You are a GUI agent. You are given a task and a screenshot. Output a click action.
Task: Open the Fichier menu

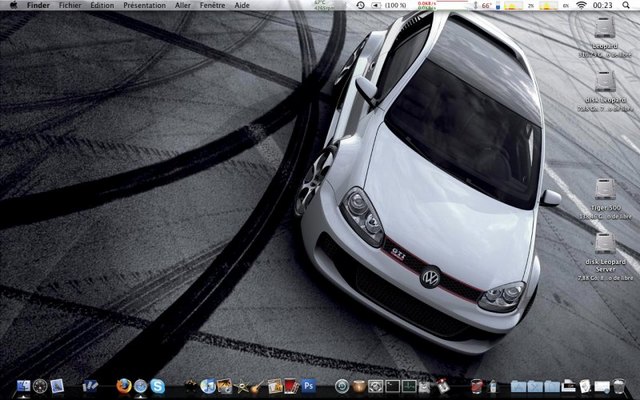(x=71, y=6)
